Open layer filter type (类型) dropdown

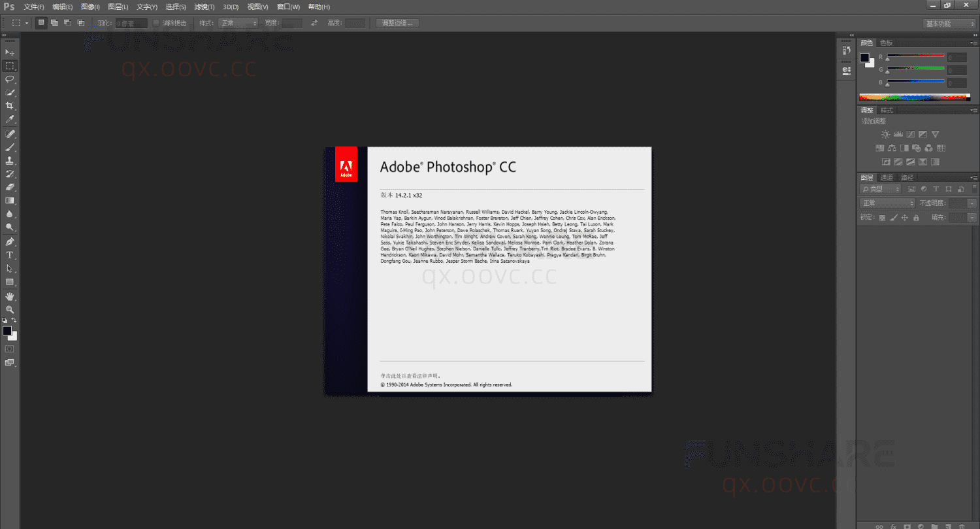881,189
